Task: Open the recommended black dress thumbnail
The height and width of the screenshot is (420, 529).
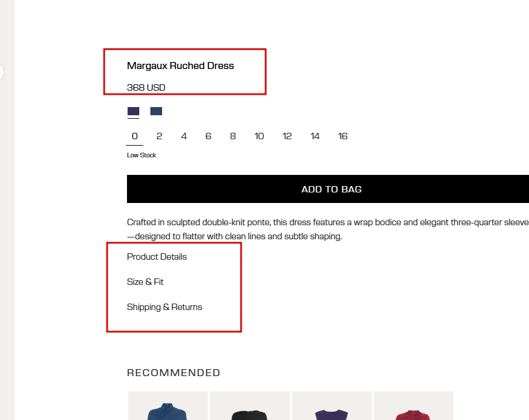Action: pos(250,407)
